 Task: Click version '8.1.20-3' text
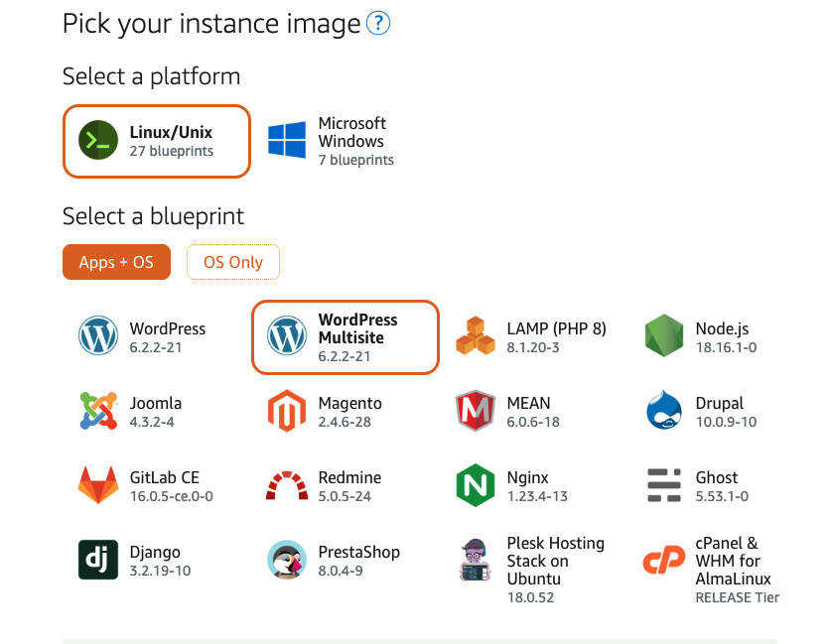533,348
